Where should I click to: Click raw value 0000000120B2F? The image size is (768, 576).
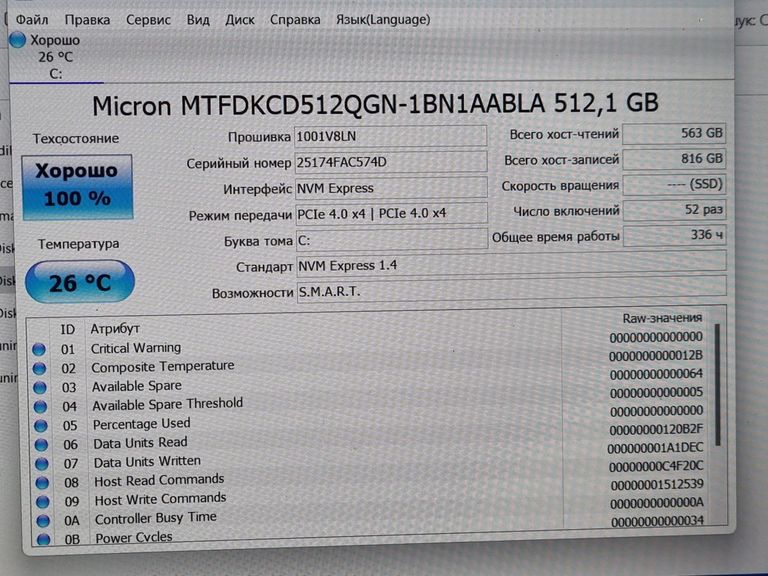[x=656, y=430]
